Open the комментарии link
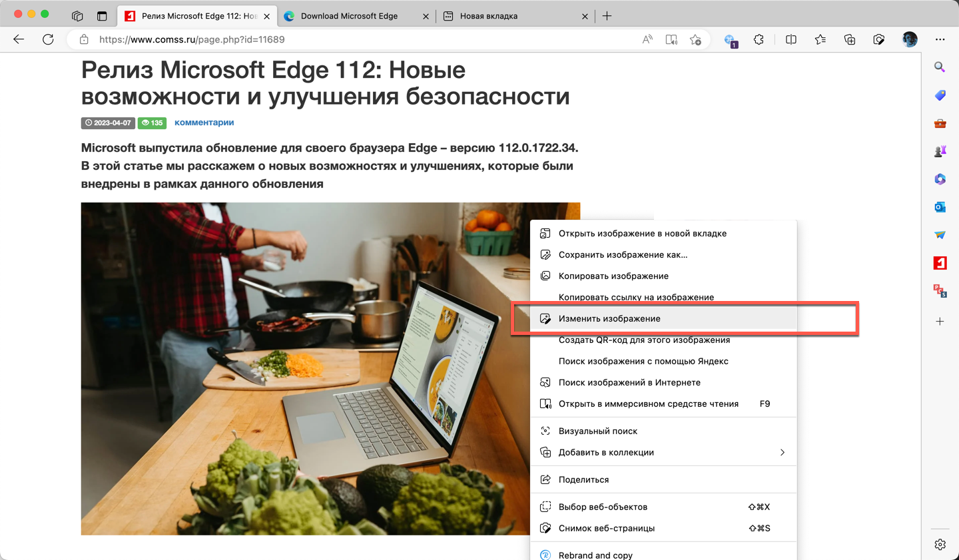 204,123
